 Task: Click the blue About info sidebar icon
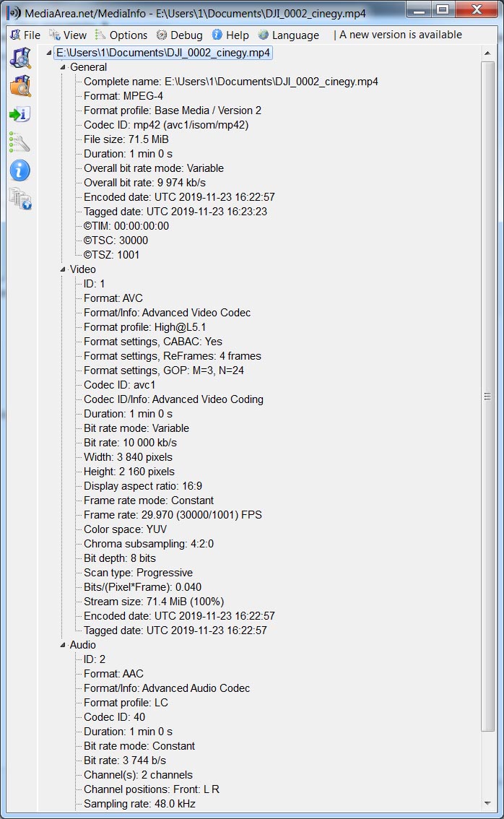[19, 170]
